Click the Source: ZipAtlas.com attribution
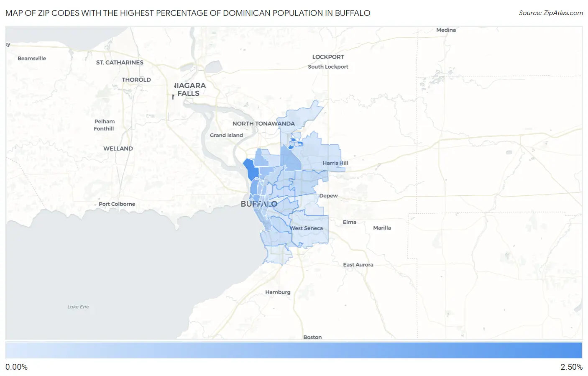Image resolution: width=588 pixels, height=376 pixels. pos(551,13)
